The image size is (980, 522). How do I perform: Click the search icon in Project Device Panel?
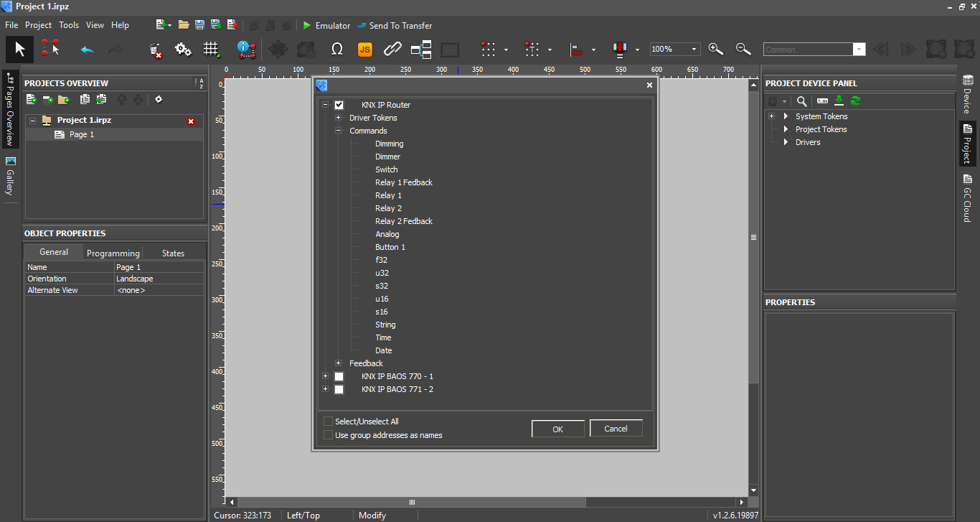pos(801,101)
